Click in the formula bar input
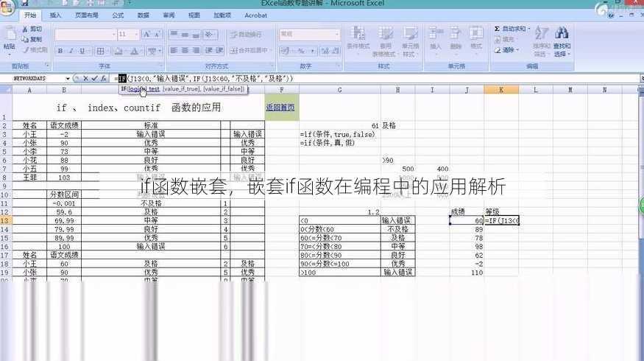 coord(376,78)
